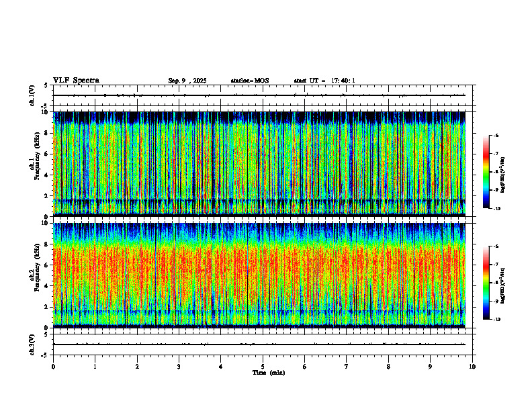Click the "ch.3(V)" waveform axis label
Image resolution: width=532 pixels, height=411 pixels.
32,345
